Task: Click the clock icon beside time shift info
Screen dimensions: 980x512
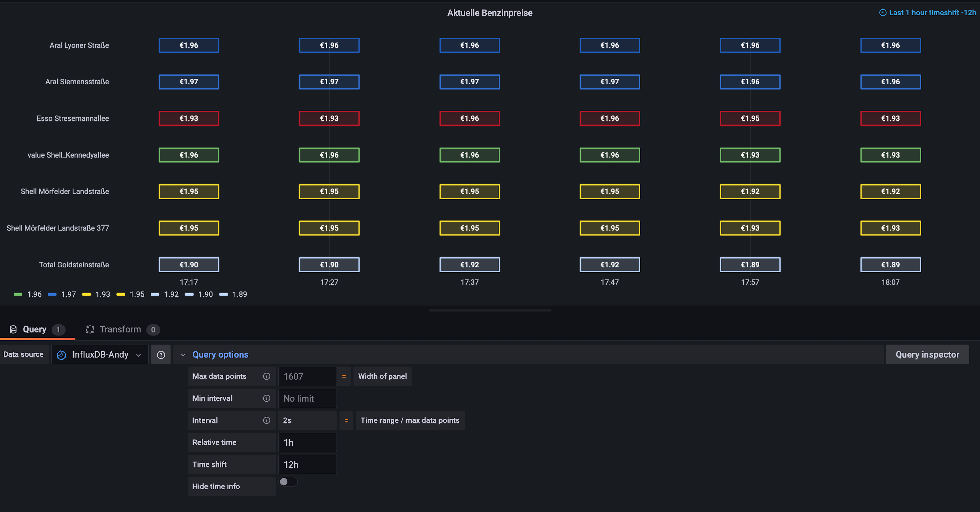Action: pos(882,13)
